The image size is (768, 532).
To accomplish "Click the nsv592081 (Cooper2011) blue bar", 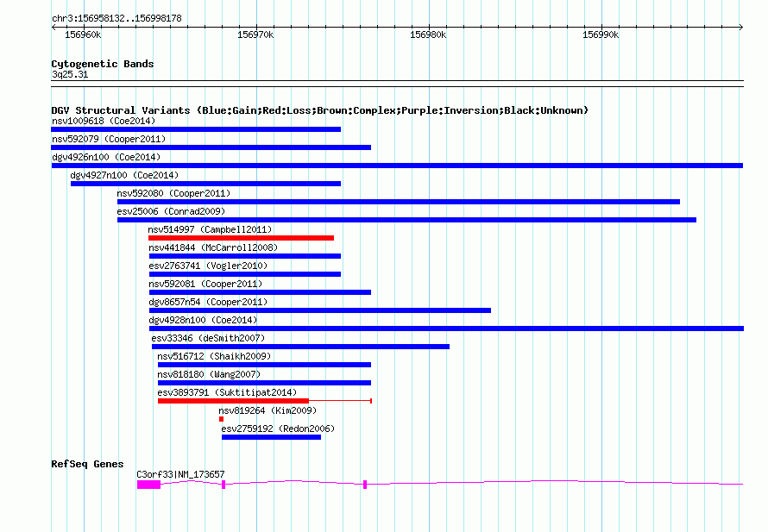I will point(260,292).
